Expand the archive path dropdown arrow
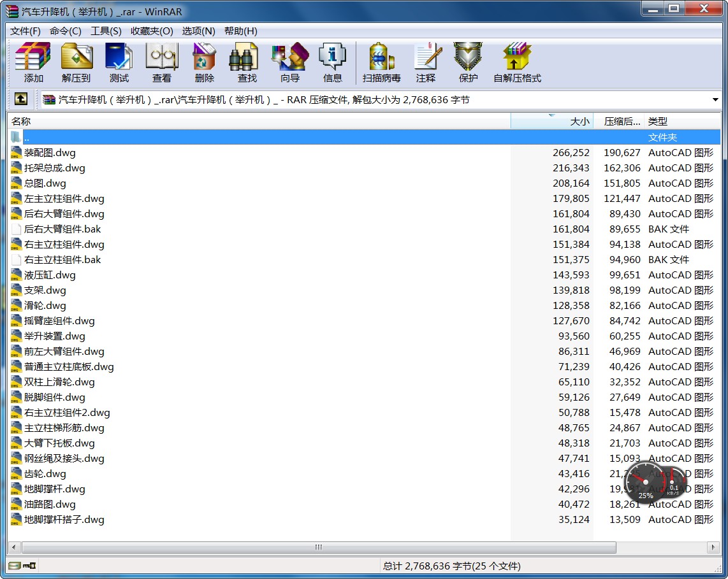 [x=715, y=100]
